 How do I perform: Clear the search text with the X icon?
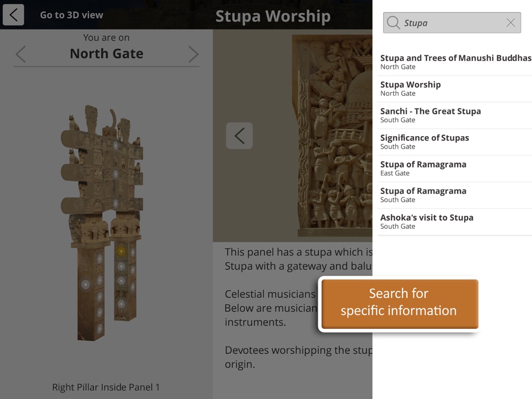511,23
